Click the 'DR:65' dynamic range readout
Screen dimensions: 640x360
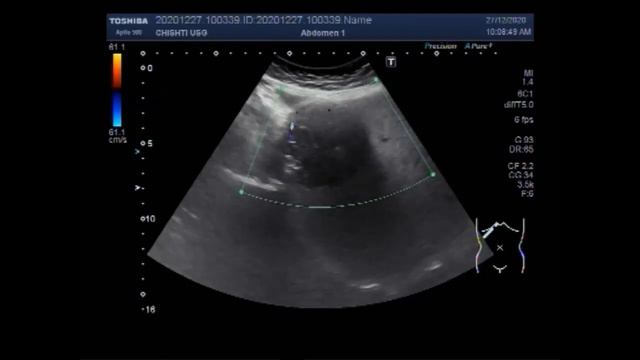coord(521,149)
